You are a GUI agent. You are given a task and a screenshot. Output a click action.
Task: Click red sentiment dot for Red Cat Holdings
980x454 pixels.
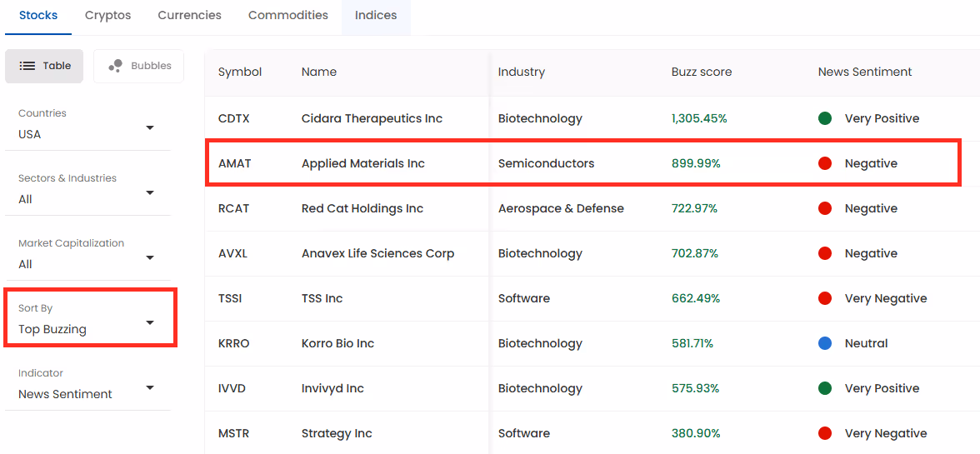825,208
